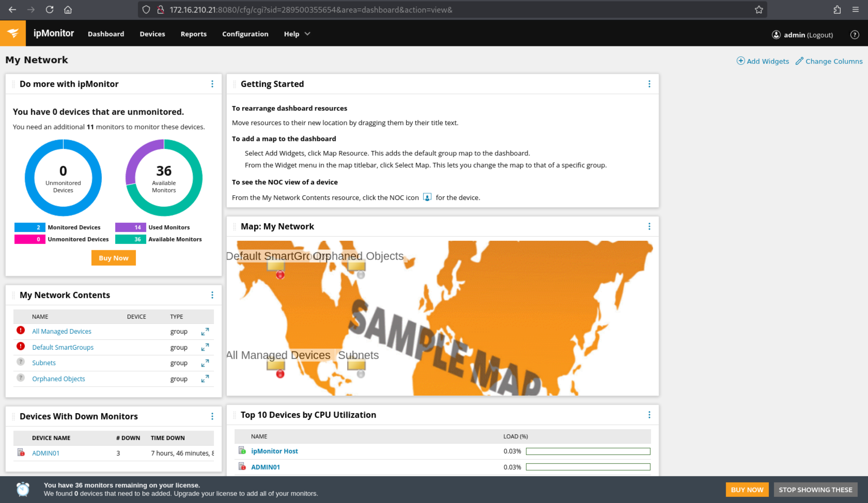Click device icon beside ADMIN01 in CPU list
The width and height of the screenshot is (868, 503).
[x=242, y=466]
